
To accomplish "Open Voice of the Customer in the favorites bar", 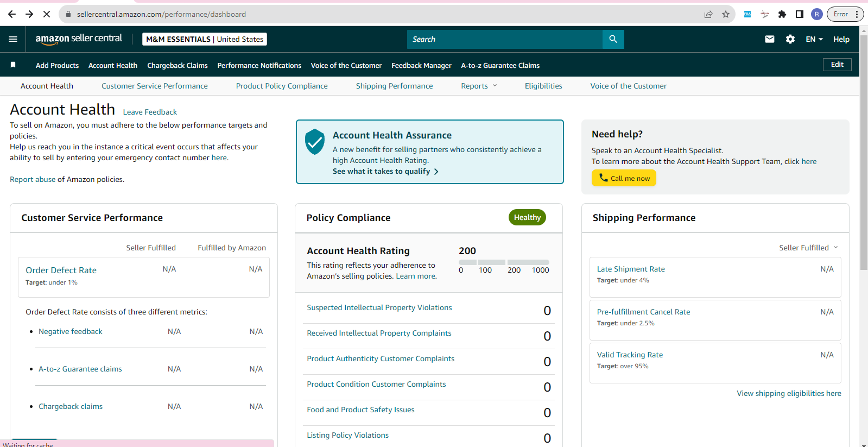I will coord(346,65).
